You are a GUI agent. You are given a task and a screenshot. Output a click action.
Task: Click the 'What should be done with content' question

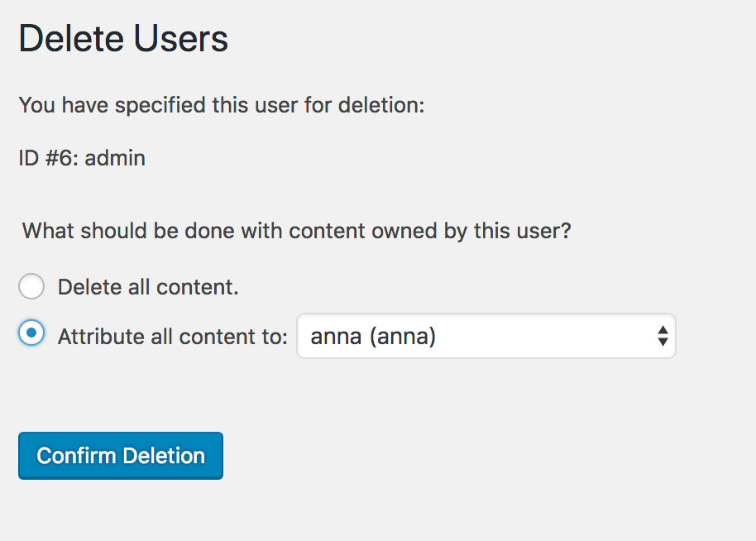(x=296, y=231)
